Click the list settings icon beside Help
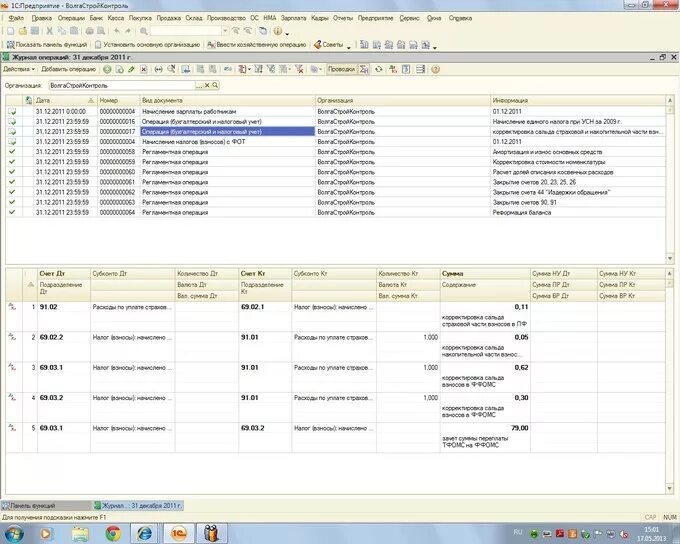The image size is (680, 544). coord(420,69)
